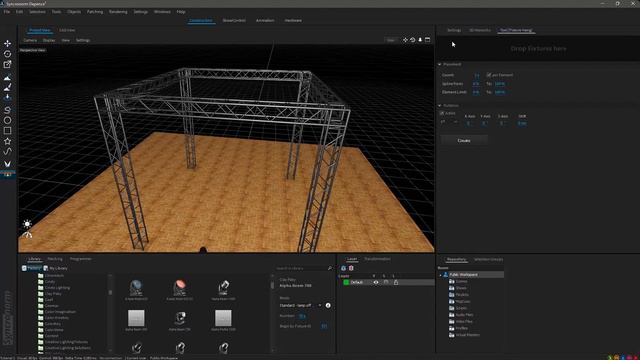
Task: Select the circle shape tool
Action: (7, 120)
